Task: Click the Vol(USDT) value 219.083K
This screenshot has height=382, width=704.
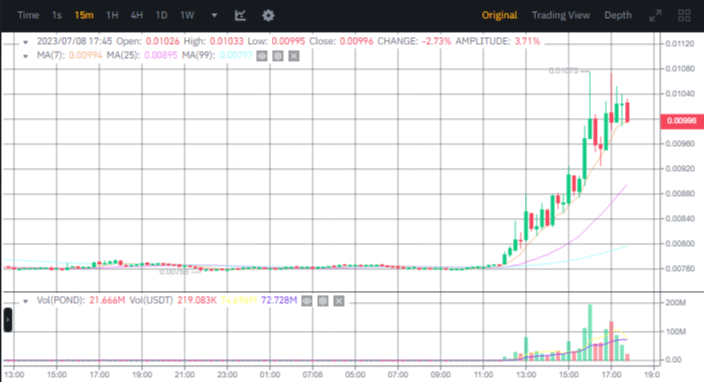Action: pos(197,300)
